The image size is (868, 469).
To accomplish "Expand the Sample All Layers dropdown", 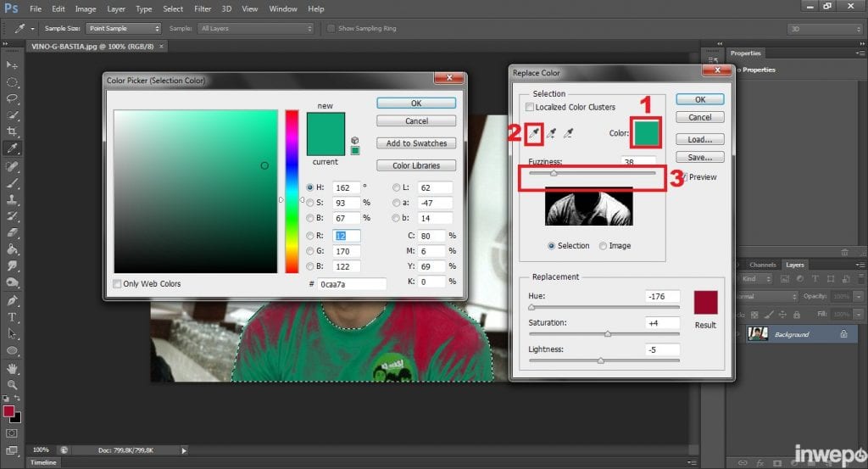I will coord(255,28).
